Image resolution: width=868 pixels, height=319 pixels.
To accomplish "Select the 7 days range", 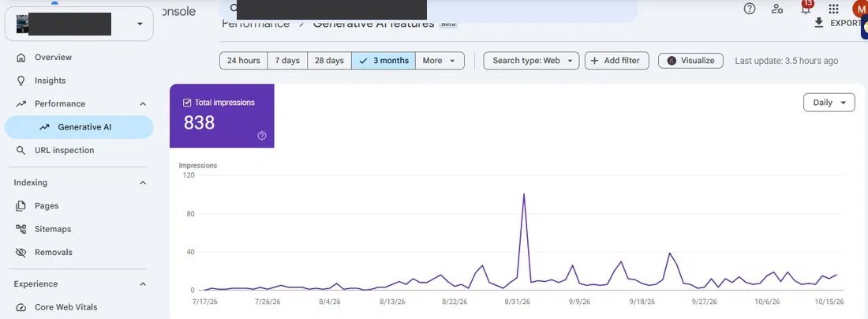I will pos(287,60).
